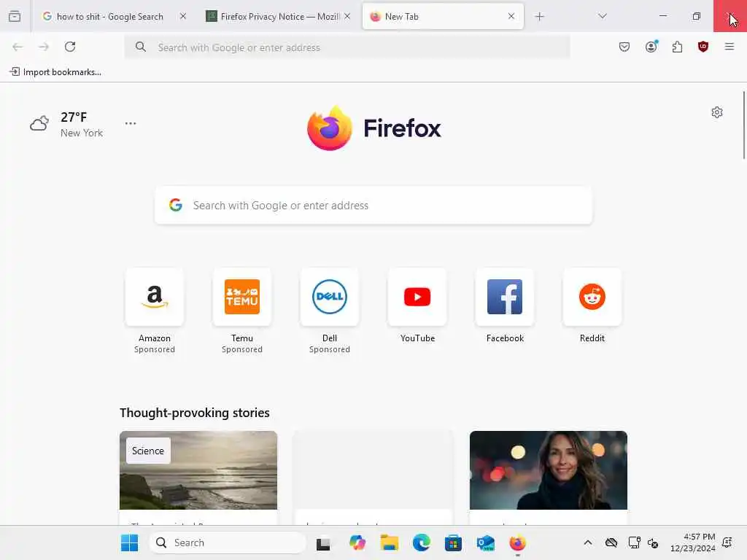
Task: Click the Firefox logo on new tab
Action: coord(373,128)
